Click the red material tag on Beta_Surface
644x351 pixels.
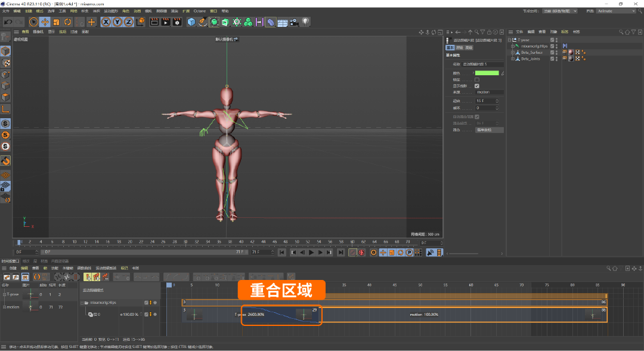pos(571,52)
